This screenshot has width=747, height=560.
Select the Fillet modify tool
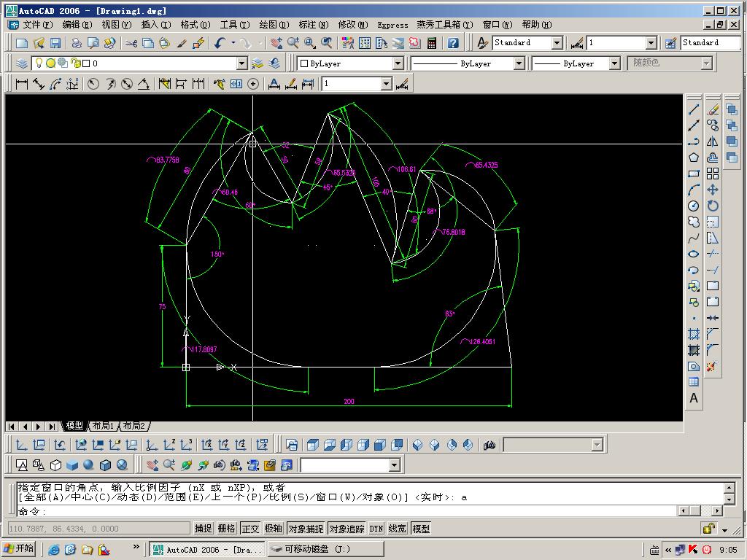click(713, 350)
